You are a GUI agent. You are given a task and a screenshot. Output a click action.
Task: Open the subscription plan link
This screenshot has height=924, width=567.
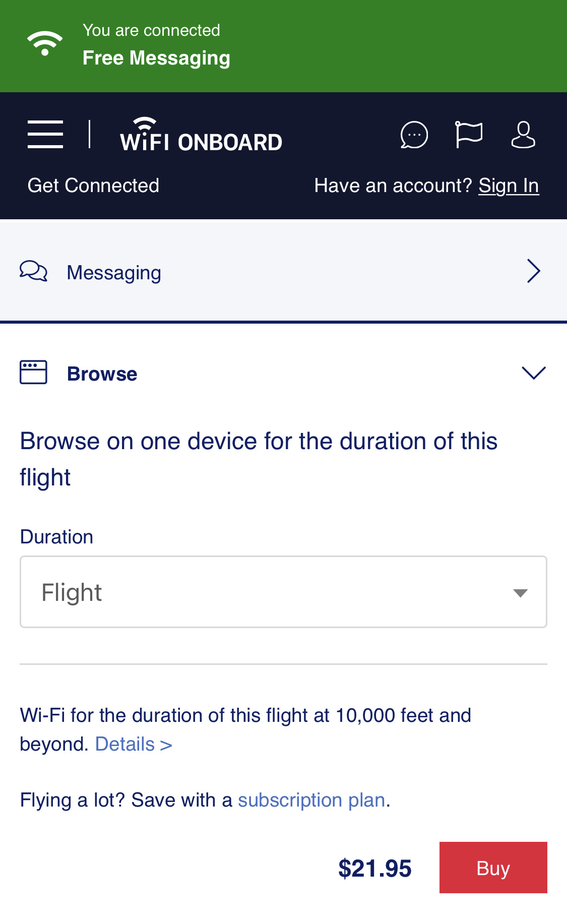[311, 800]
